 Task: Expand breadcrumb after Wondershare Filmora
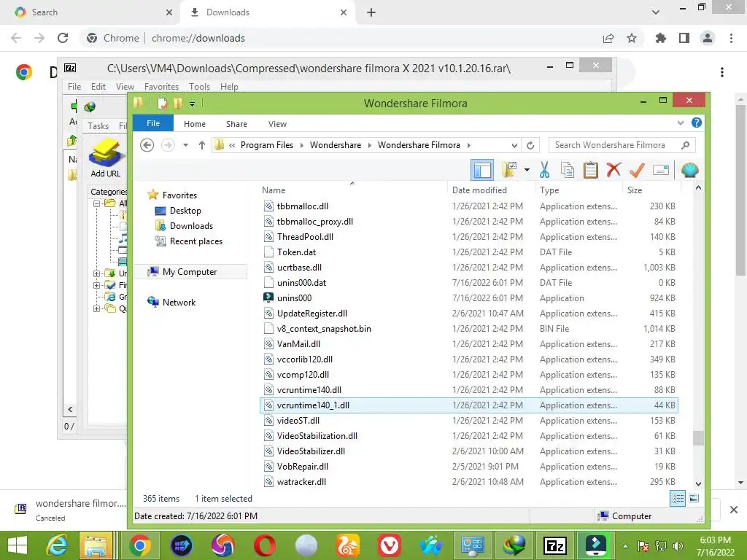469,145
